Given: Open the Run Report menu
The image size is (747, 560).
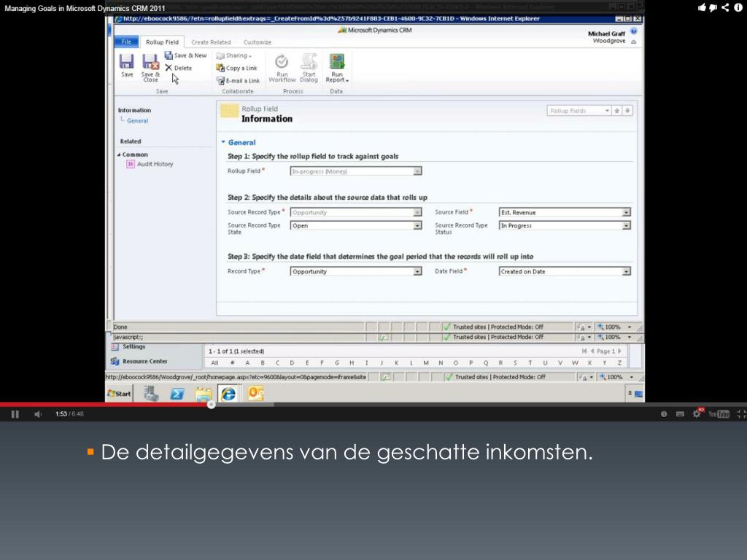Looking at the screenshot, I should (x=337, y=68).
